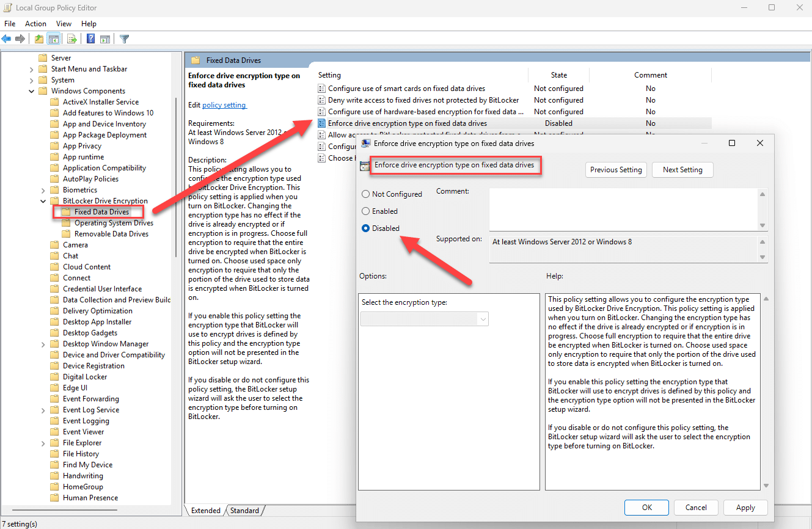Image resolution: width=812 pixels, height=529 pixels.
Task: Click the Forward navigation arrow
Action: (20, 38)
